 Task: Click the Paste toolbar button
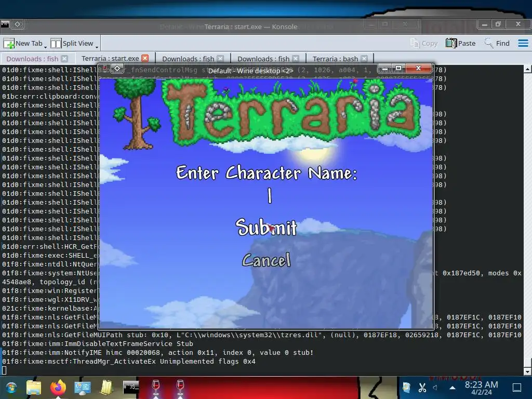(x=460, y=44)
